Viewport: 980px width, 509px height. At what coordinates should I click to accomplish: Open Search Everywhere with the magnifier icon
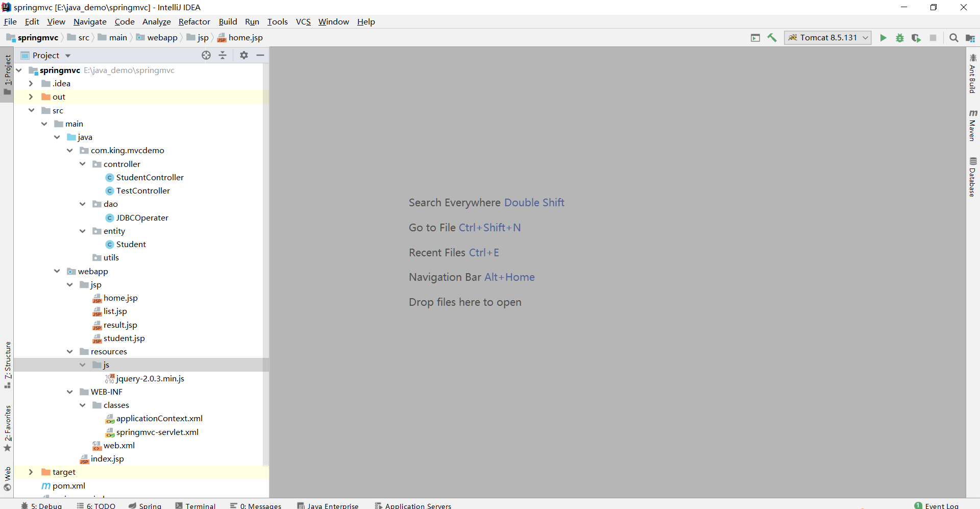pyautogui.click(x=954, y=38)
